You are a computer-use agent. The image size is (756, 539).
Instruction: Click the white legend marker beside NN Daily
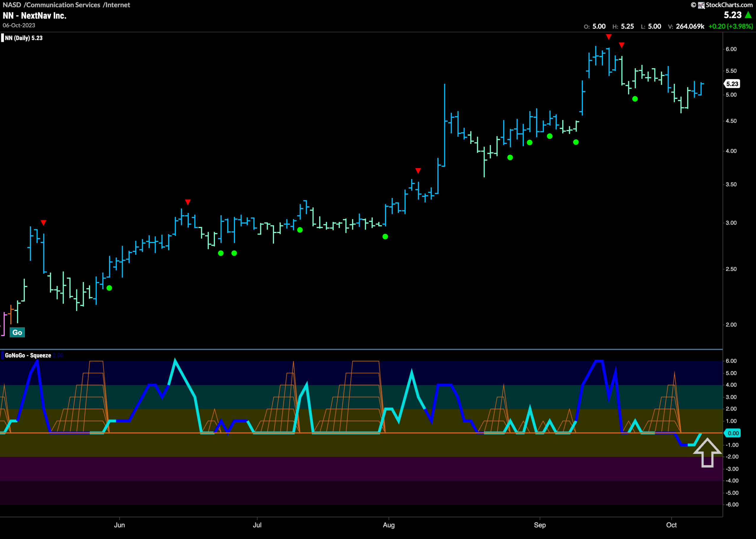tap(2, 38)
